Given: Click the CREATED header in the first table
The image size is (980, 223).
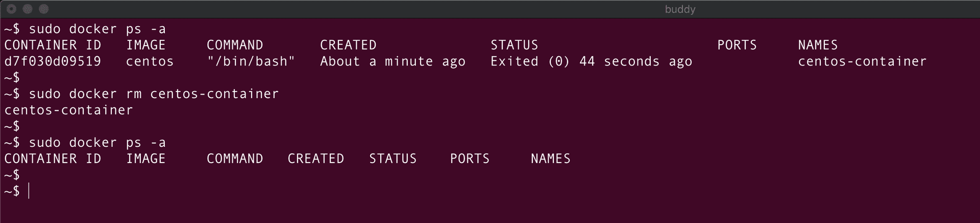Looking at the screenshot, I should [348, 45].
